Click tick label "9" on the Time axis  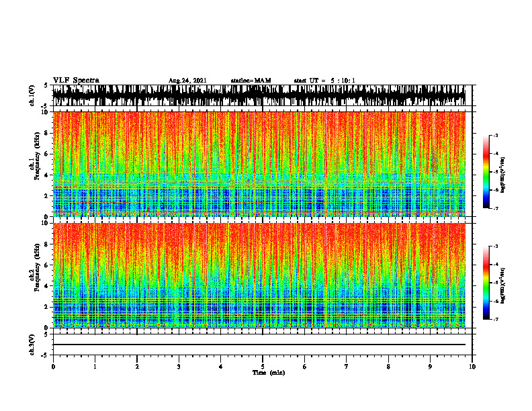(430, 367)
